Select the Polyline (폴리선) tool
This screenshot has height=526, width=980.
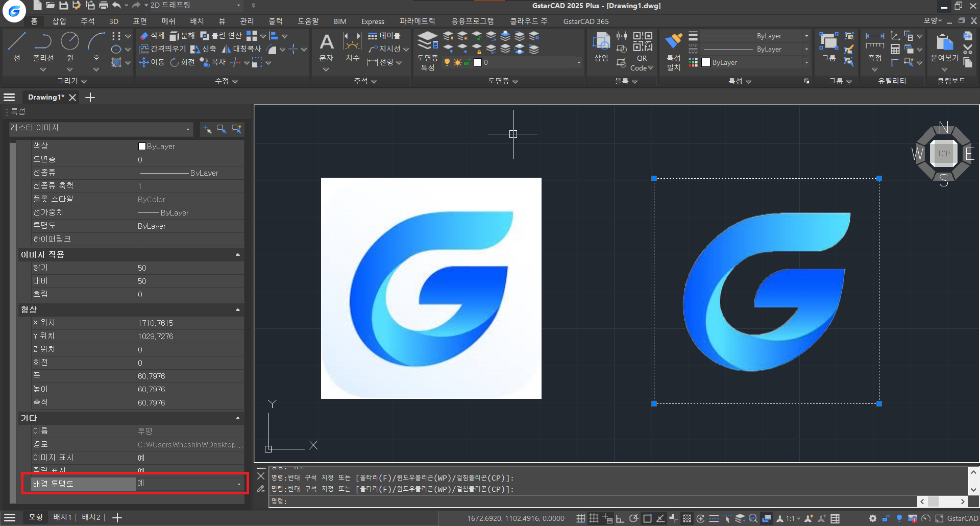point(43,46)
